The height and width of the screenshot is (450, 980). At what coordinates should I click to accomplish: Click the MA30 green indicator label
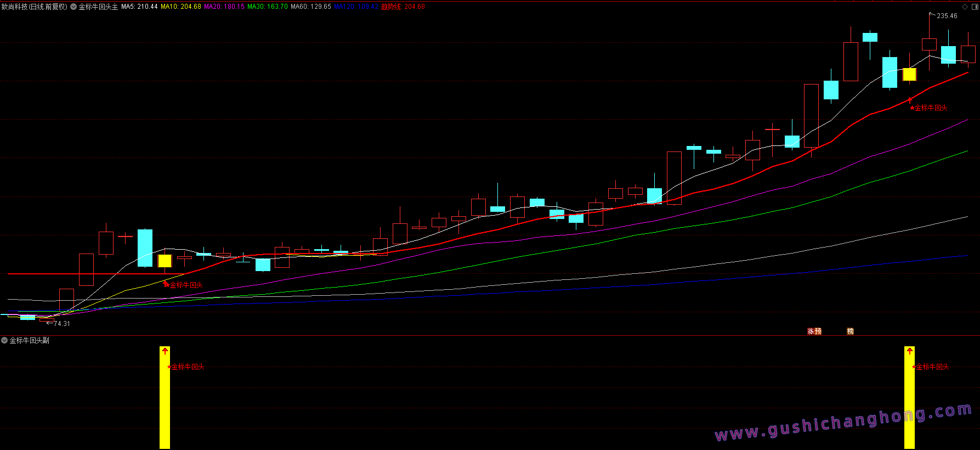[x=267, y=7]
